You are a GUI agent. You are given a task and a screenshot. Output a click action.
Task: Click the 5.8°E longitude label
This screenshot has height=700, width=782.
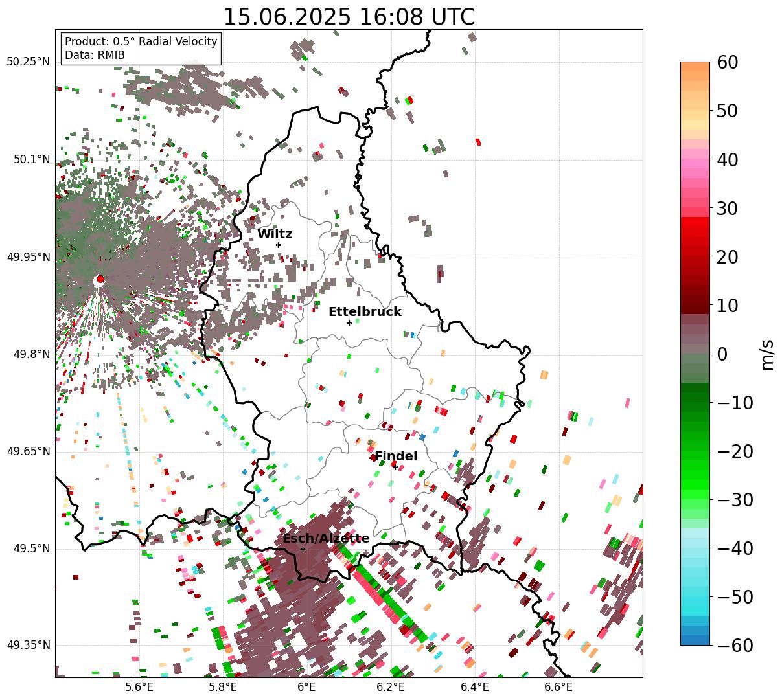pyautogui.click(x=223, y=688)
